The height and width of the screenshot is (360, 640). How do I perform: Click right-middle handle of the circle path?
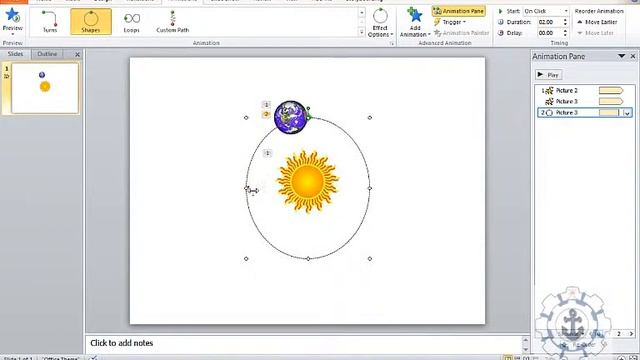(x=370, y=188)
